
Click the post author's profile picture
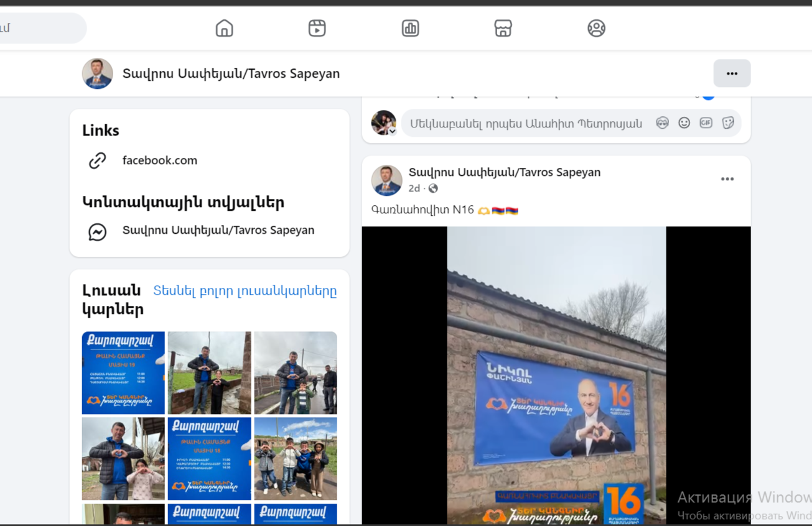386,180
